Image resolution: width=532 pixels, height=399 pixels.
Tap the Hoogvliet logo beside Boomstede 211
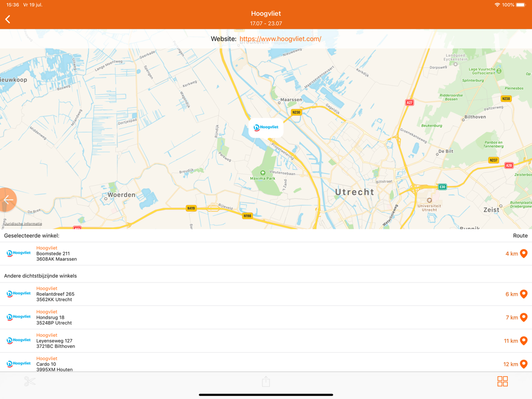coord(19,253)
